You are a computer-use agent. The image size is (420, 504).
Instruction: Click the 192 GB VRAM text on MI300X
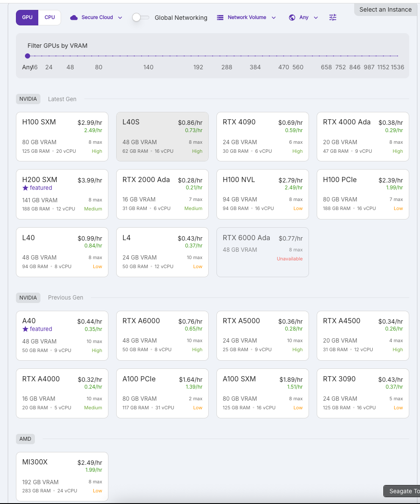coord(40,482)
